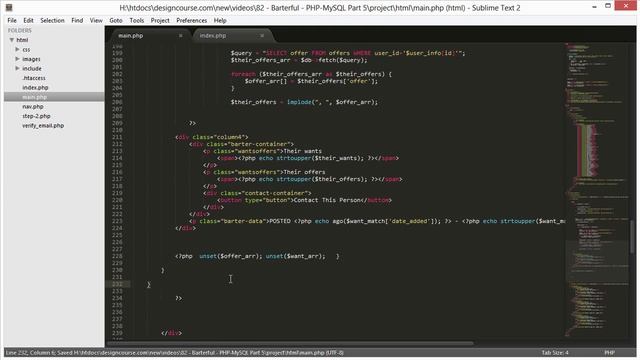Click the foreach keyword on line 202
This screenshot has width=640, height=360.
243,74
